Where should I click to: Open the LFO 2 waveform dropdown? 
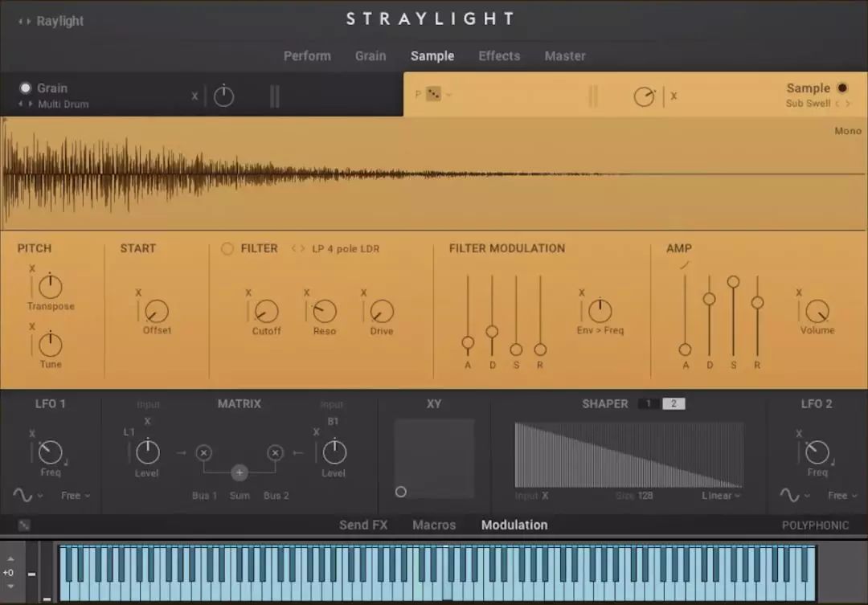(795, 495)
